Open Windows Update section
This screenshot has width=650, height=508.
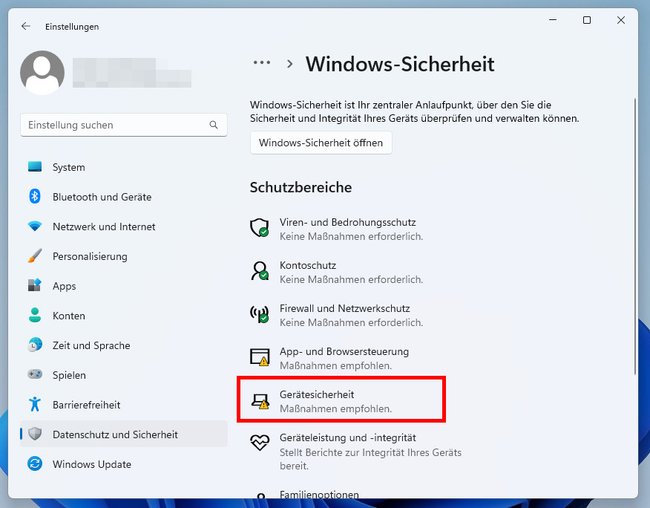coord(124,464)
